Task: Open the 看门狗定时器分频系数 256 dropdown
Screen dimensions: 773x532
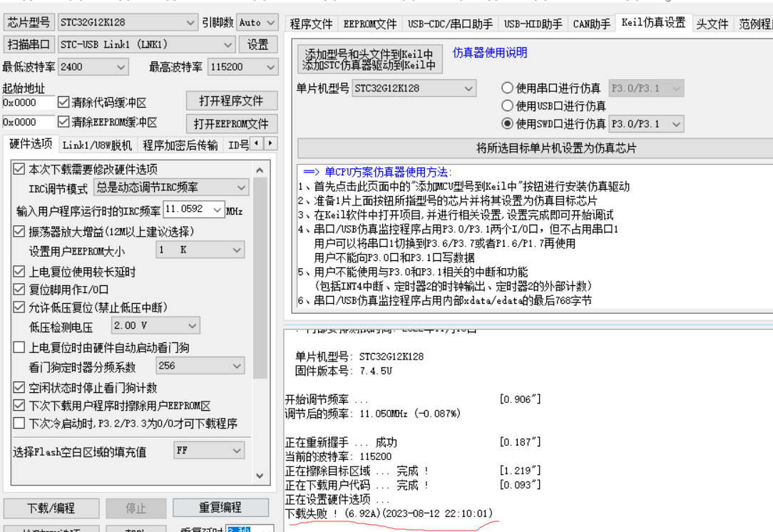Action: click(200, 366)
